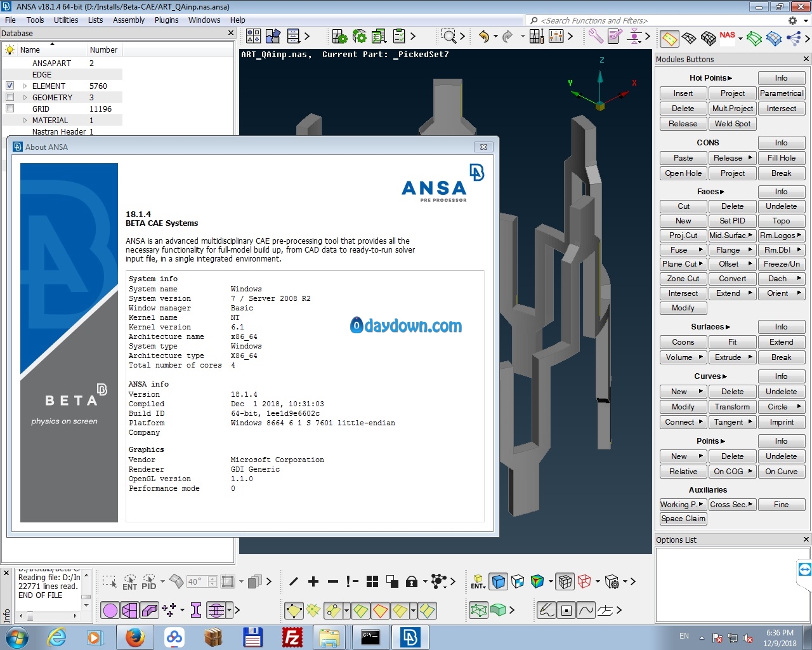Click the padlock lock icon
This screenshot has height=650, width=812.
[412, 581]
